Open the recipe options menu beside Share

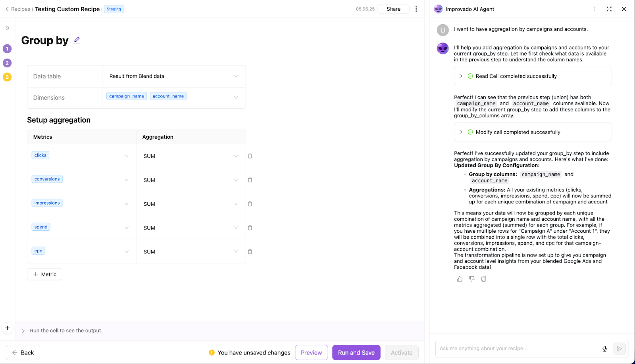click(x=416, y=9)
